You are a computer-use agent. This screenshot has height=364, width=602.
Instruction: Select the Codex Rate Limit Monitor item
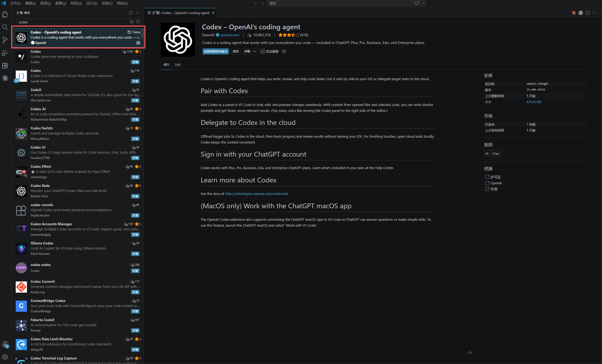click(x=78, y=344)
